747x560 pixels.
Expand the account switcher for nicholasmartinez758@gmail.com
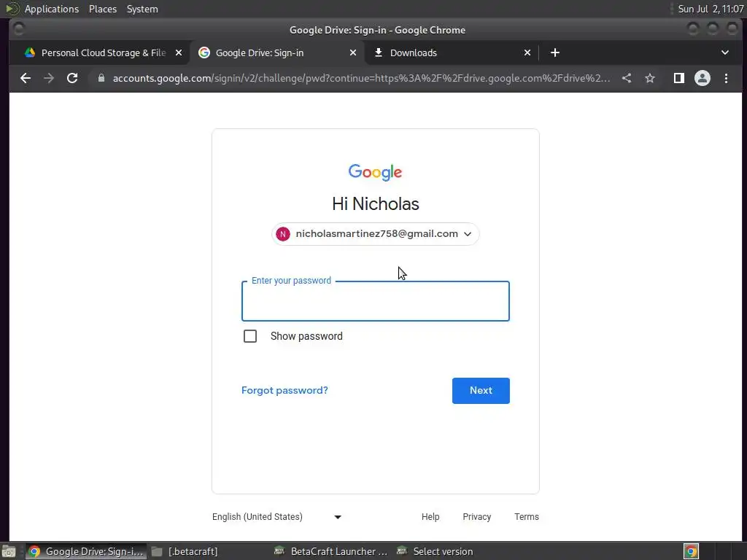[376, 234]
